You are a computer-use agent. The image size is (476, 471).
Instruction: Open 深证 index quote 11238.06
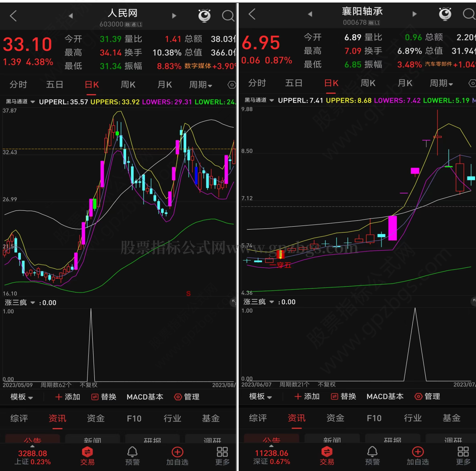pos(272,457)
